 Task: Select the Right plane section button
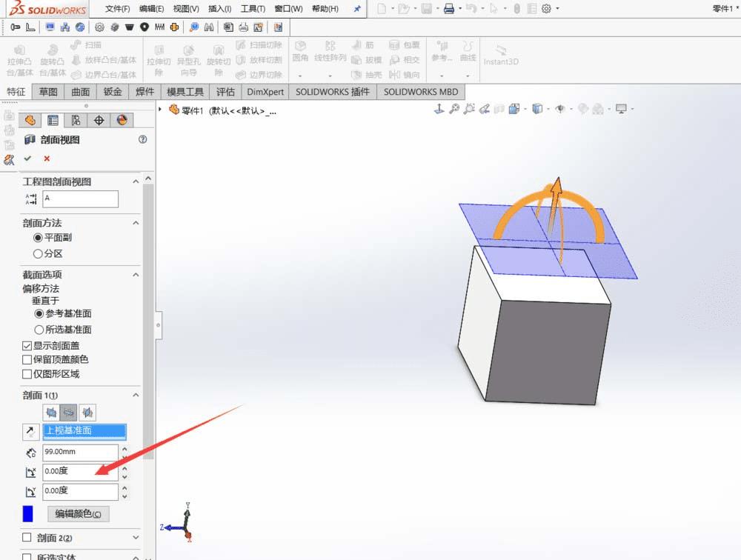point(87,413)
